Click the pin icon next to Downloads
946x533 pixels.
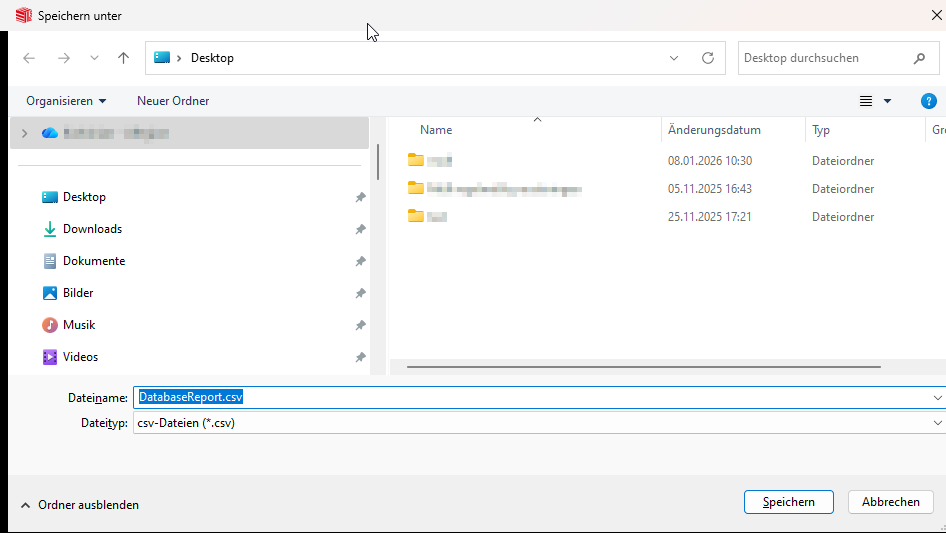(x=360, y=229)
